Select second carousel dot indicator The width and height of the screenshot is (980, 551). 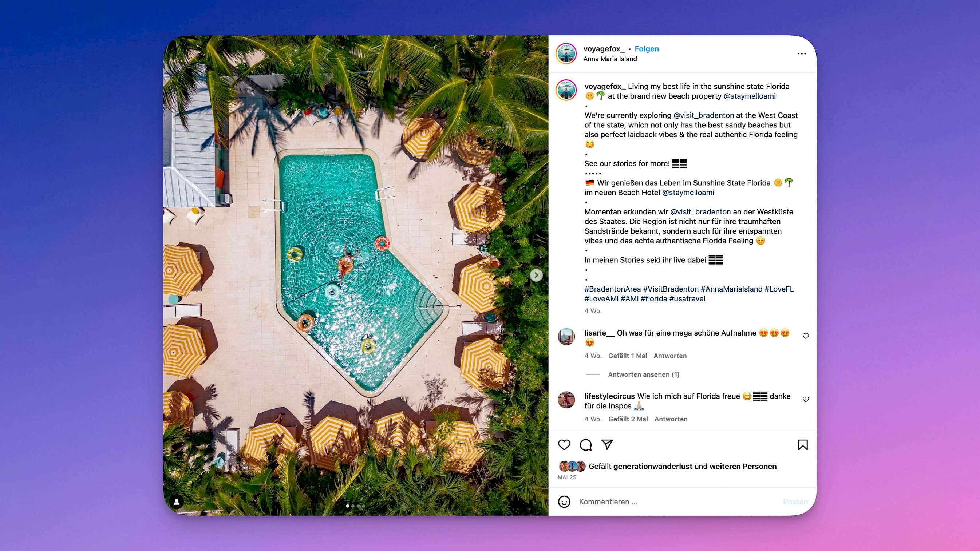pos(353,506)
